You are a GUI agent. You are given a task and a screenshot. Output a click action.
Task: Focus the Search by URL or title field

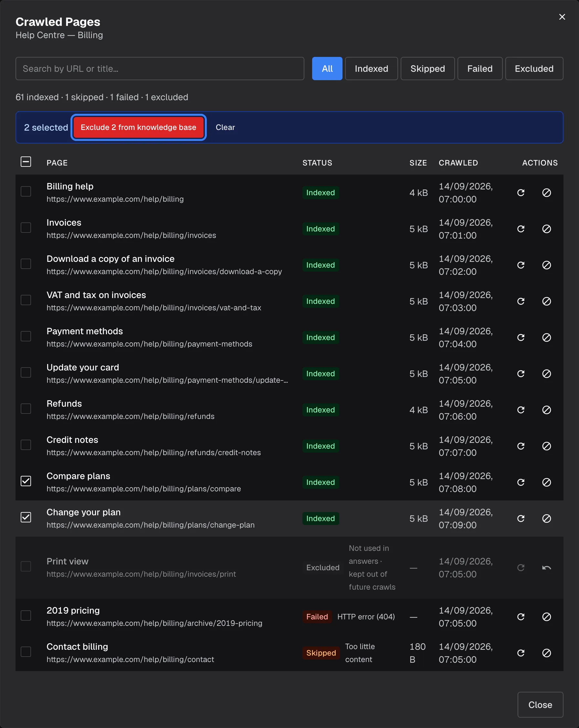pos(160,69)
